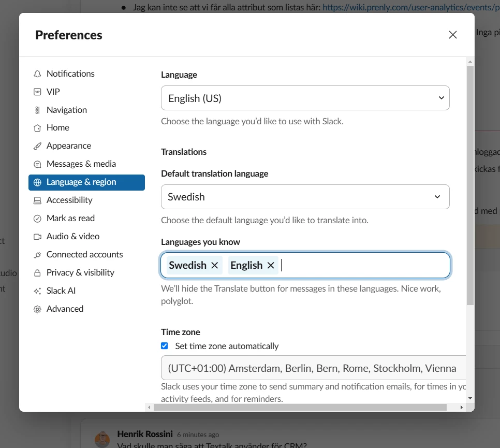Screen dimensions: 500x448
Task: Click the 'Preferences' dialog title
Action: tap(68, 35)
